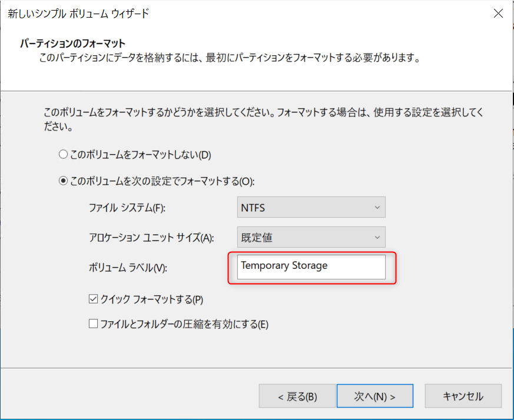514x420 pixels.
Task: Click the chevron arrow on 既定値 combo box
Action: pos(377,237)
